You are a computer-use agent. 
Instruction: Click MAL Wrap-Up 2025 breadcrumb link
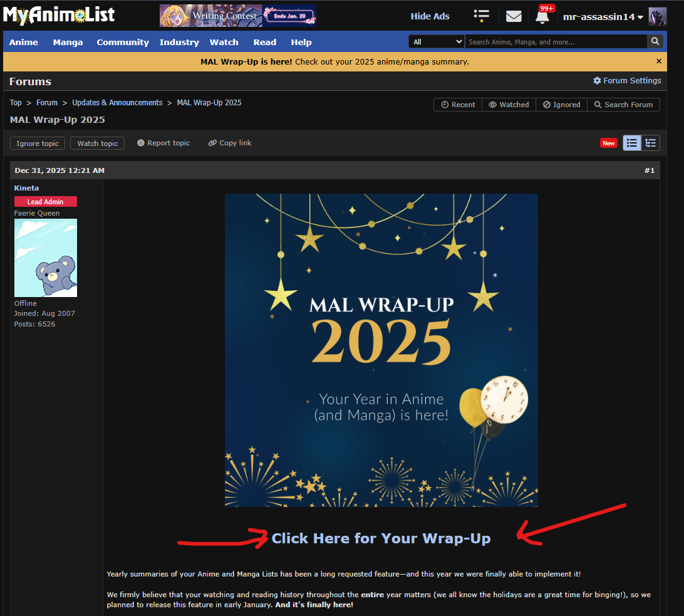tap(209, 103)
